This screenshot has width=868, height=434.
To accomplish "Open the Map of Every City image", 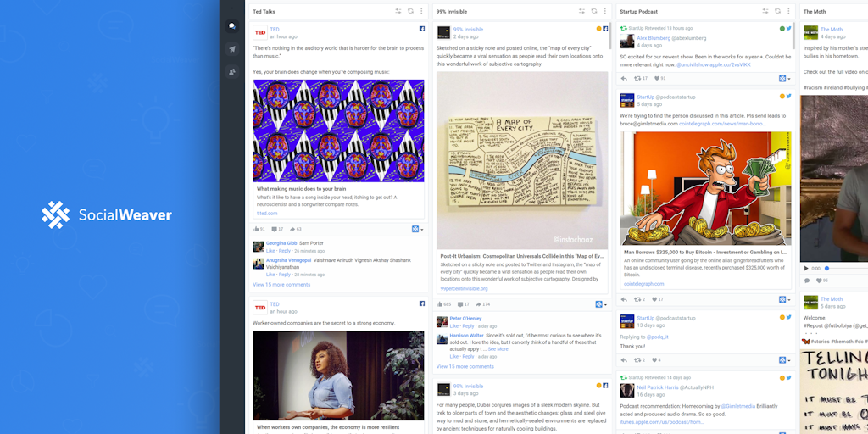I will (x=522, y=160).
